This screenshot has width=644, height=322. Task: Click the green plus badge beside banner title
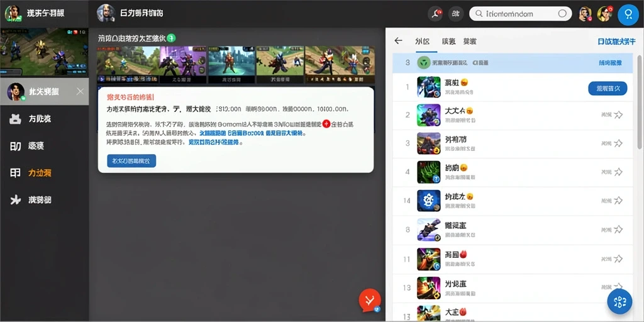coord(171,38)
